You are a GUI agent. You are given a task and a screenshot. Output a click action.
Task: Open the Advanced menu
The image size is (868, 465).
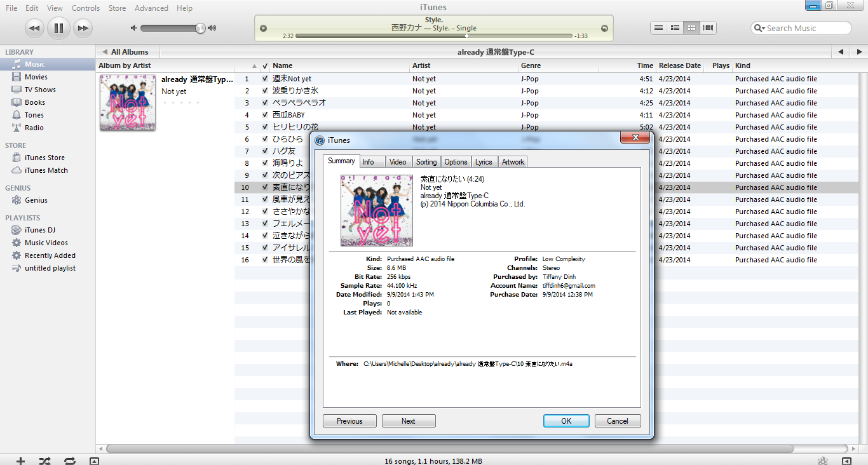(151, 8)
